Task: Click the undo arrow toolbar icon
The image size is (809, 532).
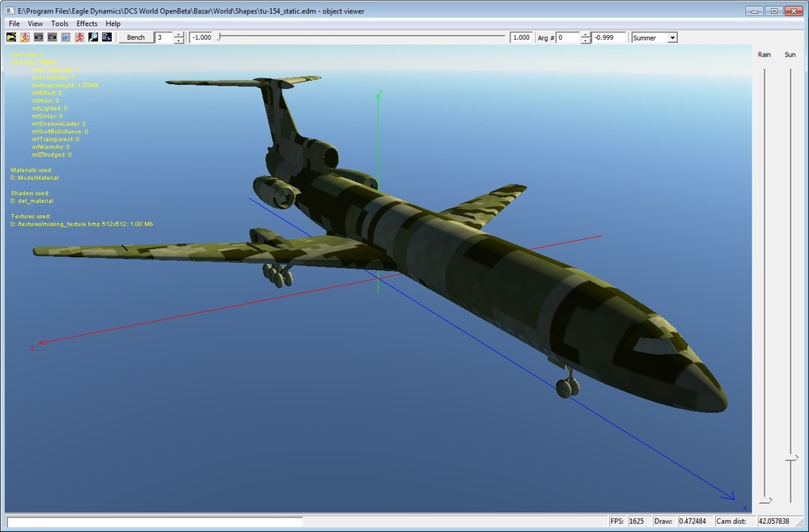Action: (39, 37)
